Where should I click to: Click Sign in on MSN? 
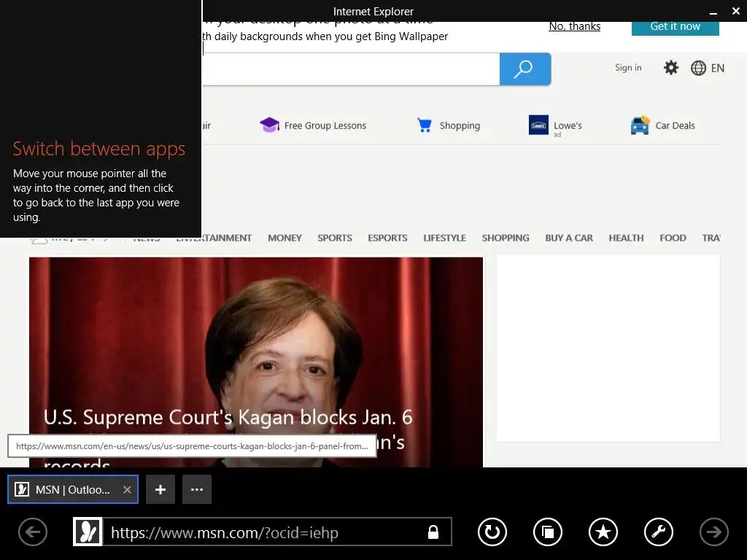click(628, 68)
